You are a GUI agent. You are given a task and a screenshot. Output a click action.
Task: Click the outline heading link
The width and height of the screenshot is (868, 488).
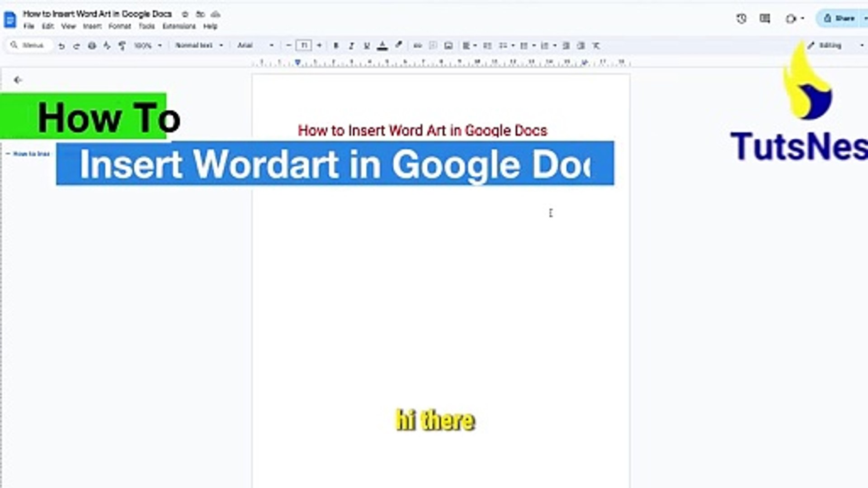tap(31, 154)
